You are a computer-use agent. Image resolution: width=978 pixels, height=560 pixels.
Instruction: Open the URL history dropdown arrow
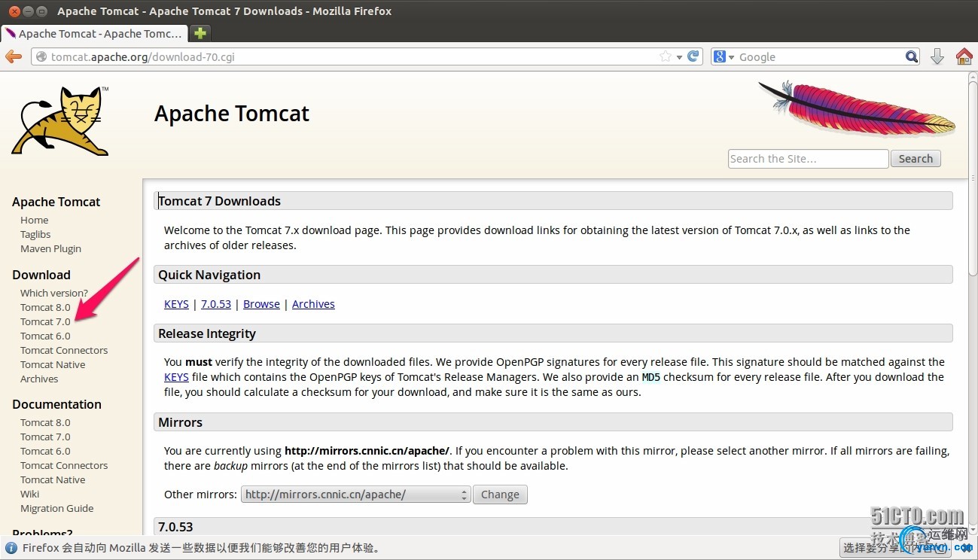(x=679, y=57)
